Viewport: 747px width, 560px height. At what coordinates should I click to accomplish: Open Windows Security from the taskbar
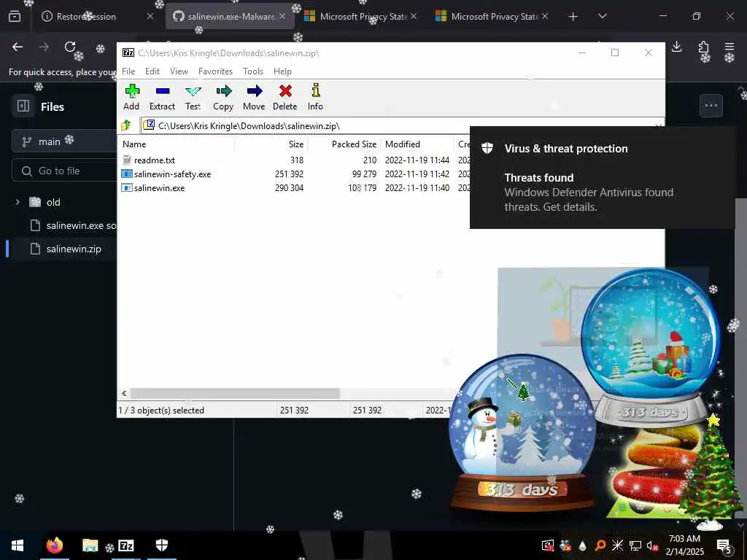coord(161,545)
